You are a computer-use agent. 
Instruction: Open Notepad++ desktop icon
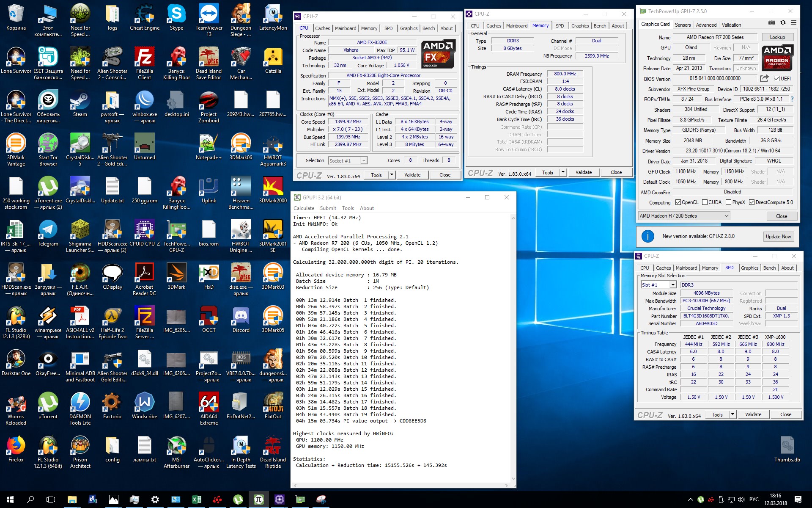(x=209, y=147)
